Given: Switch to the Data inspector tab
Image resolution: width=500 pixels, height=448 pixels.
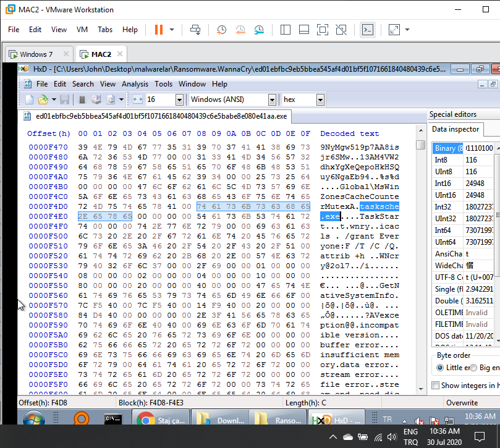Looking at the screenshot, I should (456, 129).
